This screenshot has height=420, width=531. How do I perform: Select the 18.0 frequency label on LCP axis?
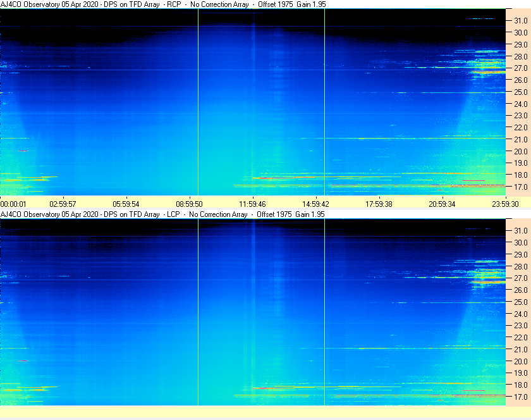click(x=521, y=385)
